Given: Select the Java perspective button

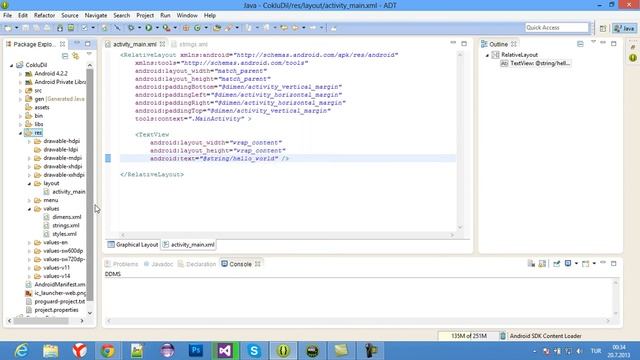Looking at the screenshot, I should coord(625,28).
